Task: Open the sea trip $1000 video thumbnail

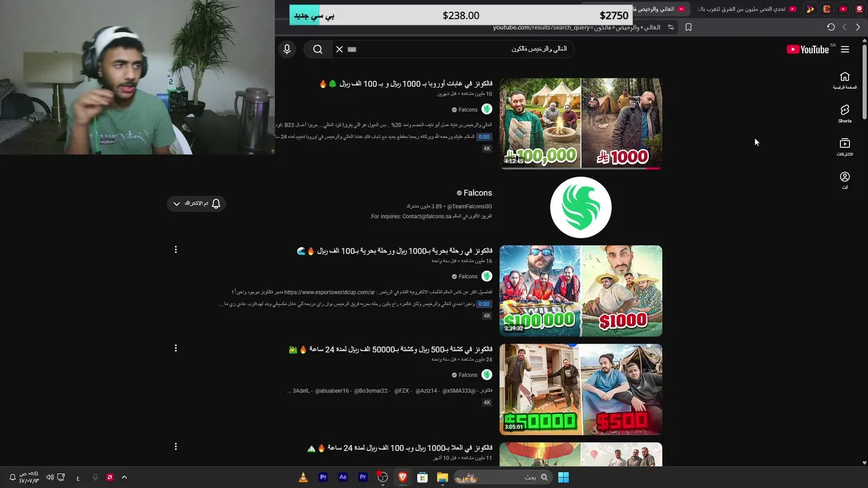Action: coord(580,291)
